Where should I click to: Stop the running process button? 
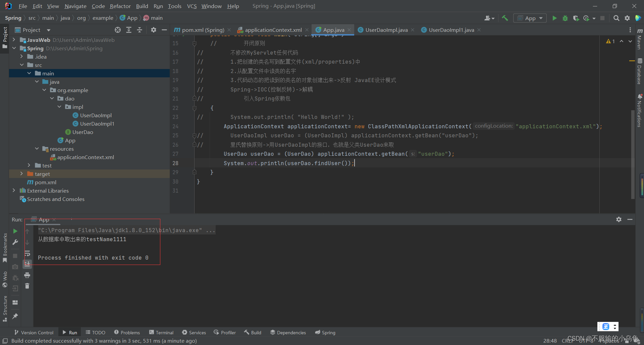click(x=15, y=256)
